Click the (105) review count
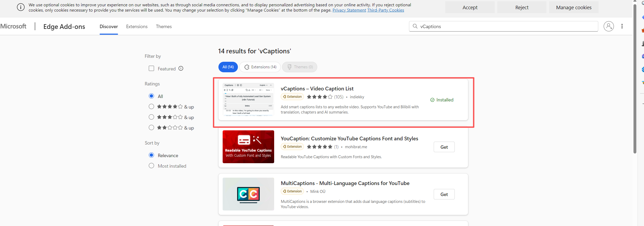 339,97
